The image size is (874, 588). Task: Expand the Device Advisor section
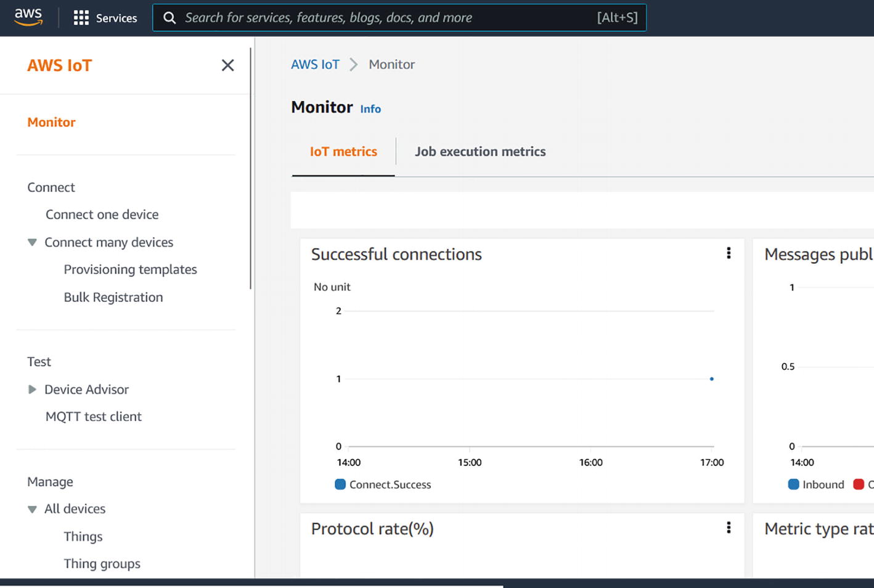pos(32,390)
